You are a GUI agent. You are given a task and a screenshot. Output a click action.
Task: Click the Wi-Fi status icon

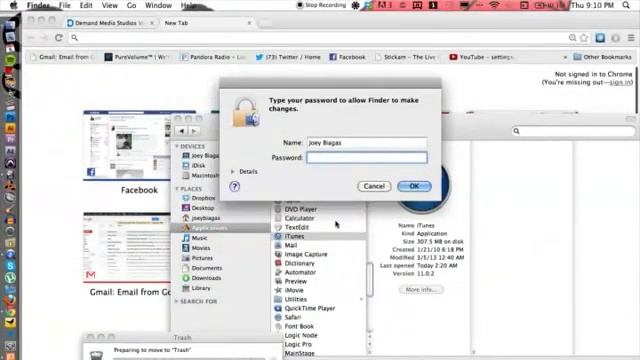(x=494, y=5)
